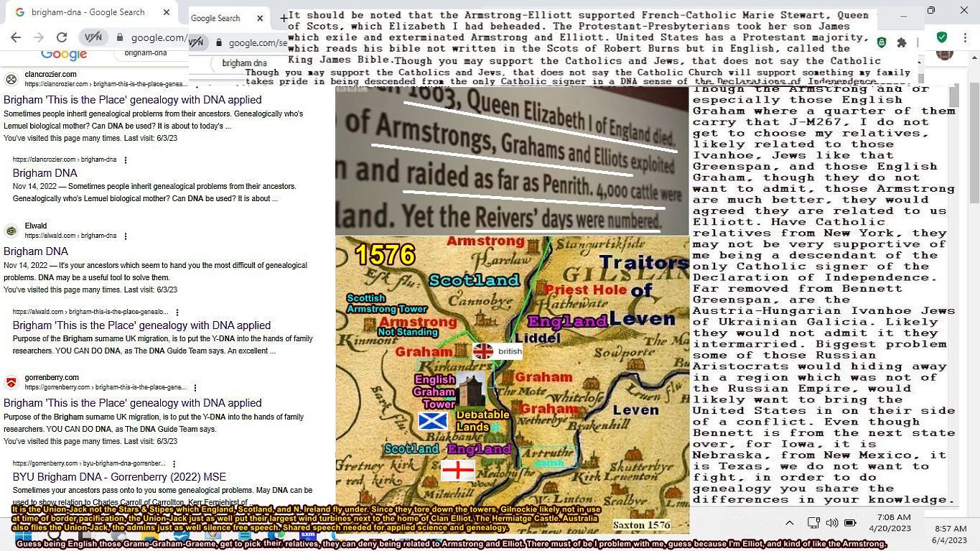980x551 pixels.
Task: Click the lock icon next to google.com/se
Action: click(x=219, y=42)
